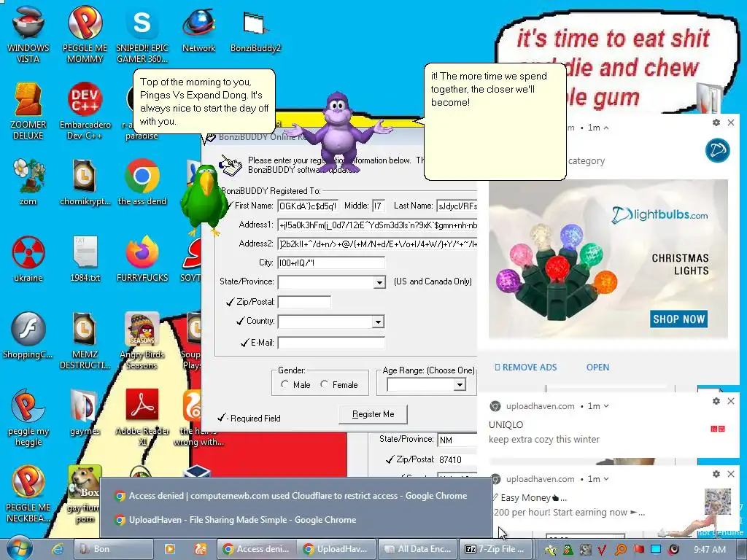Click the First Name input field
This screenshot has height=560, width=747.
[308, 206]
